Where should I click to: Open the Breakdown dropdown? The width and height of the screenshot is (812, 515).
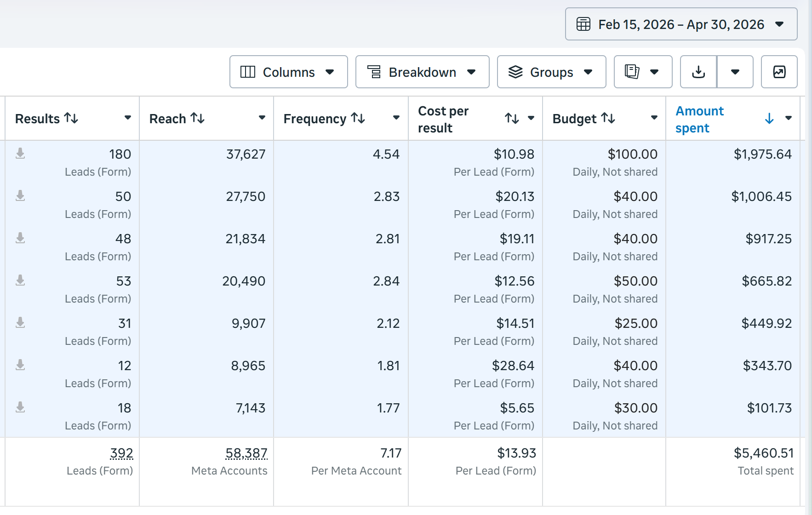422,72
